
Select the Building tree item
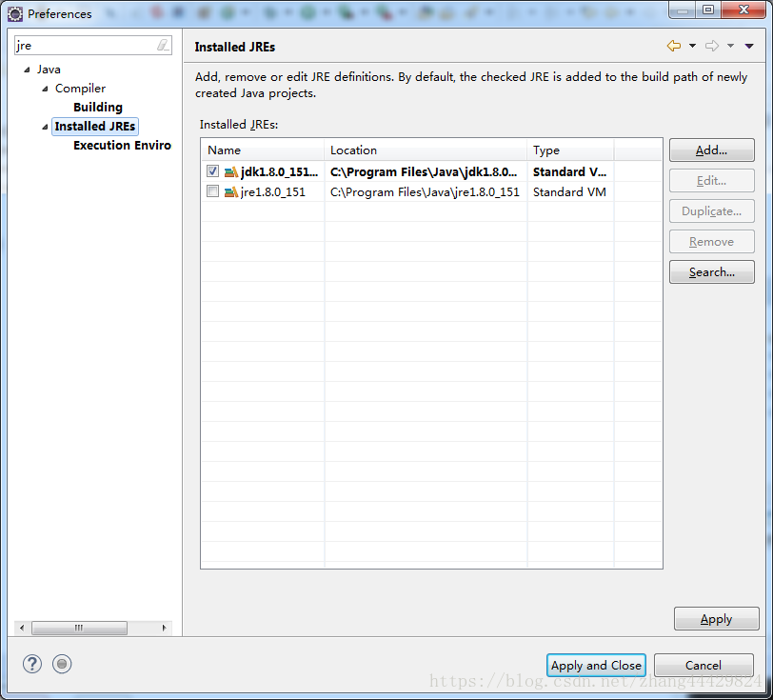(x=98, y=107)
